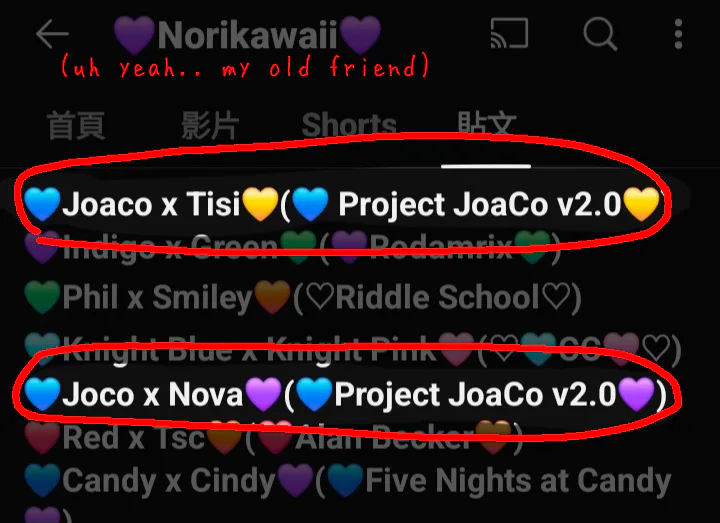The width and height of the screenshot is (720, 523).
Task: Go back using the arrow icon
Action: [x=52, y=34]
